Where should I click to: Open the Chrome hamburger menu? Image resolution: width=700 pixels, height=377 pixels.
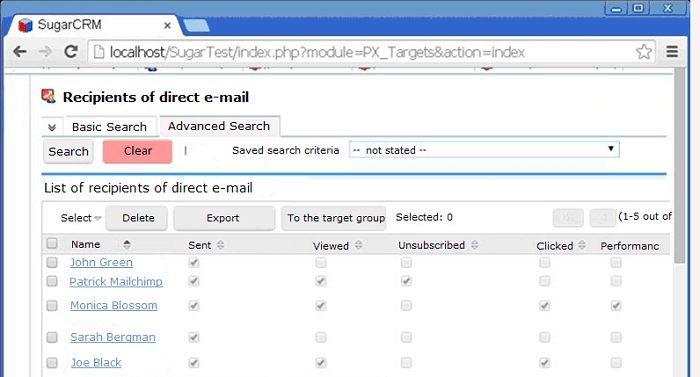pyautogui.click(x=672, y=52)
